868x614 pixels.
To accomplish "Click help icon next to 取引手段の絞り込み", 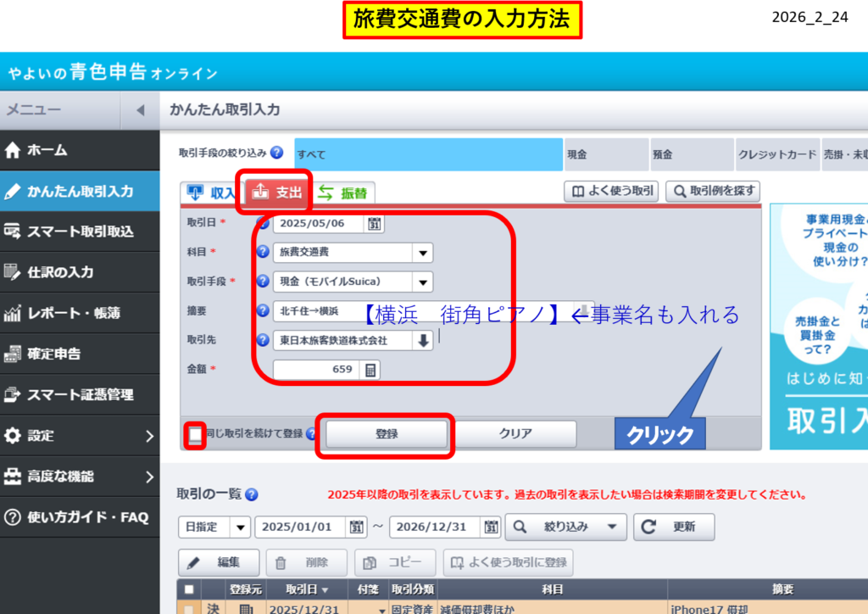I will pyautogui.click(x=277, y=153).
